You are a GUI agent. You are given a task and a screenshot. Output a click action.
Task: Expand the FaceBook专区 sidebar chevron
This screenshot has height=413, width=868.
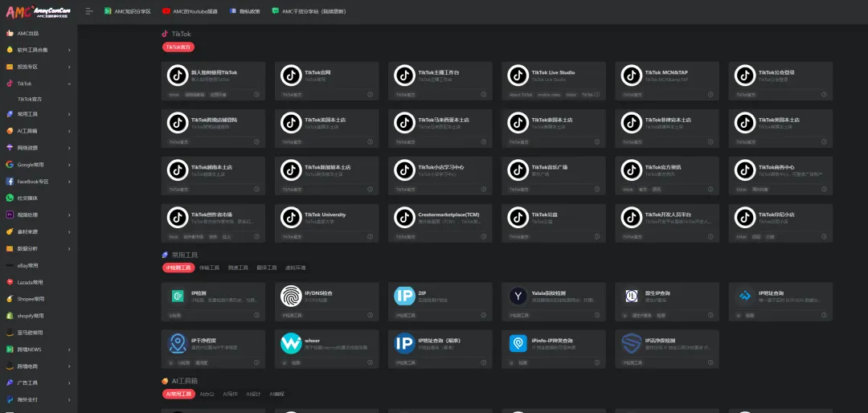click(69, 182)
